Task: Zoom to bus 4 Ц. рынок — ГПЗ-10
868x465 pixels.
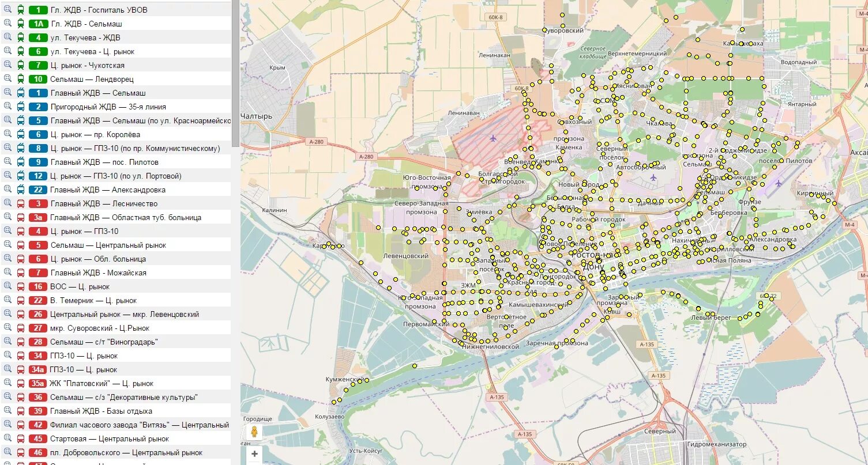Action: 8,231
